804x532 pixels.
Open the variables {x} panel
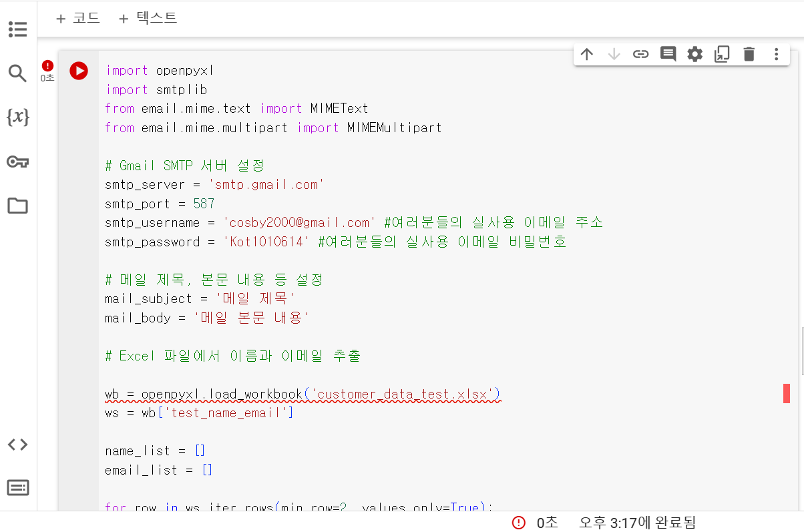tap(17, 117)
